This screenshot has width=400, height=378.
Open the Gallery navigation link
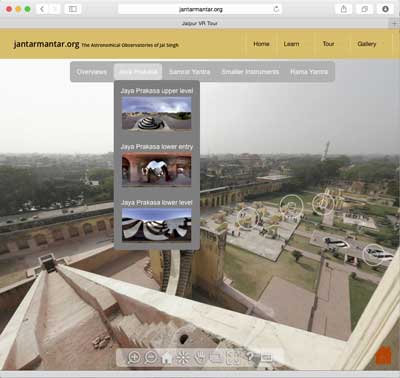pyautogui.click(x=367, y=44)
